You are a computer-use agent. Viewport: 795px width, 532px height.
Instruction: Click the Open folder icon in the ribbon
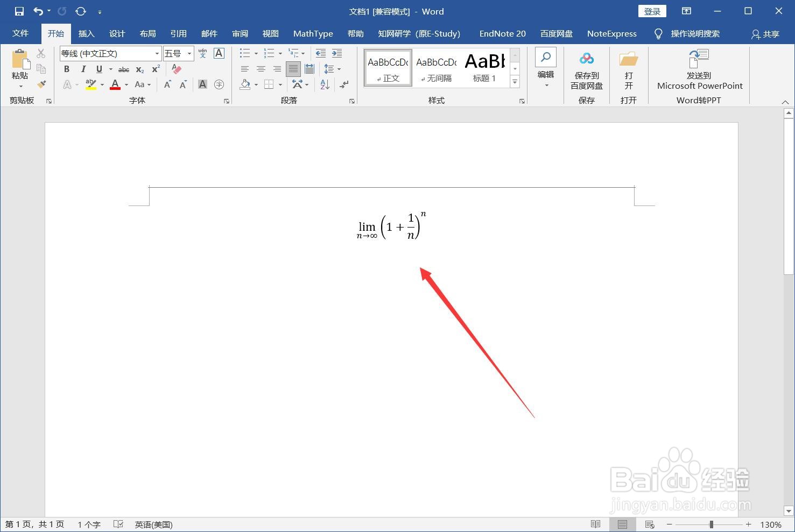(x=628, y=59)
